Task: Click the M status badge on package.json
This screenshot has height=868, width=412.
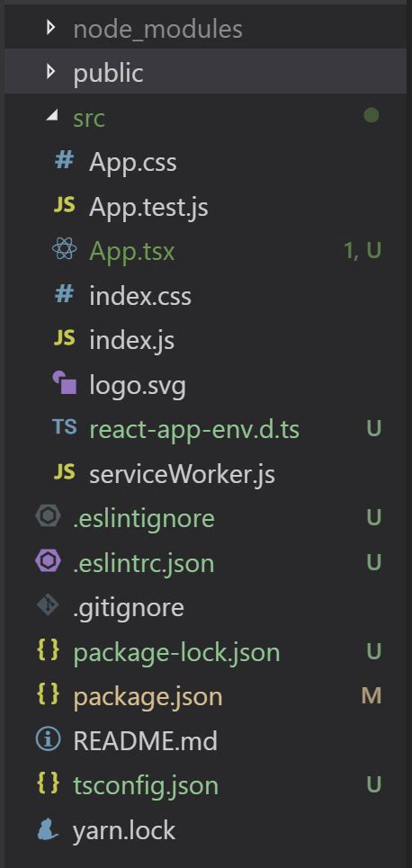Action: click(372, 696)
